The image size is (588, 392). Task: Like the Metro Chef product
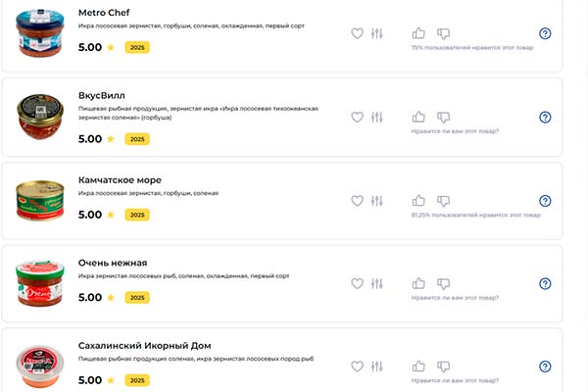coord(418,33)
